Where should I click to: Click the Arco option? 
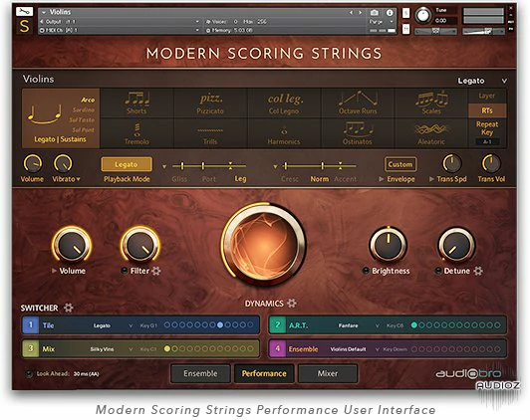[x=88, y=100]
